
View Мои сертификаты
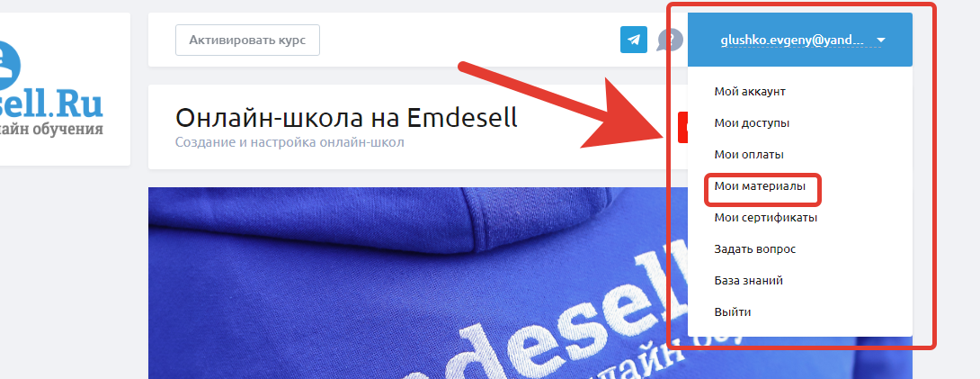(x=766, y=218)
